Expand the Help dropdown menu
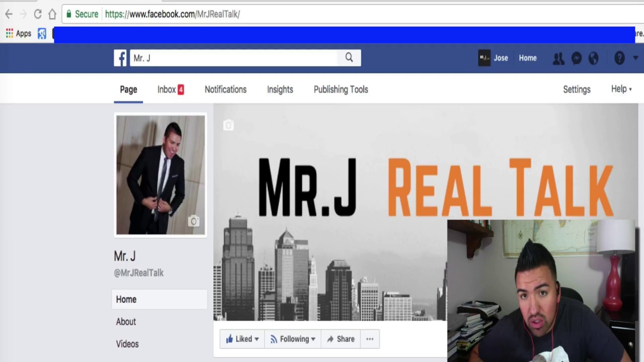The image size is (644, 362). [x=621, y=89]
